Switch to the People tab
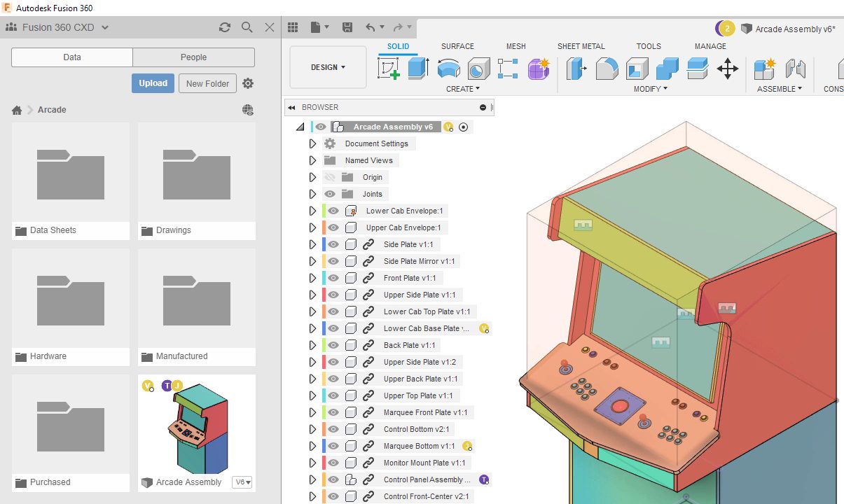Screen dimensions: 844x504 [193, 57]
